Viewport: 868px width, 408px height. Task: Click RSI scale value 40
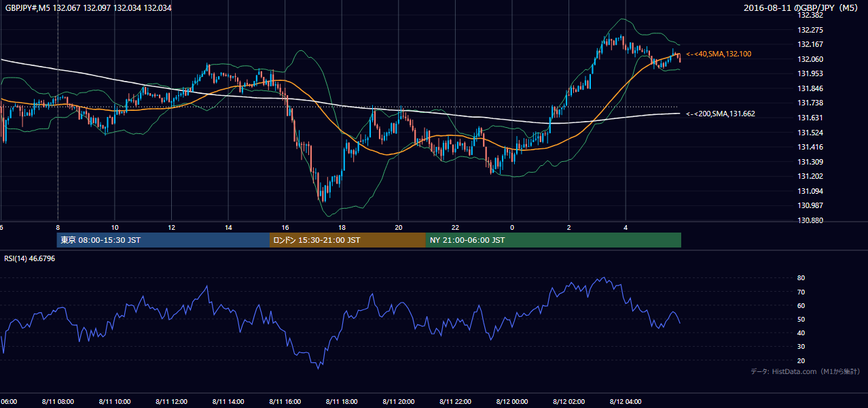801,333
